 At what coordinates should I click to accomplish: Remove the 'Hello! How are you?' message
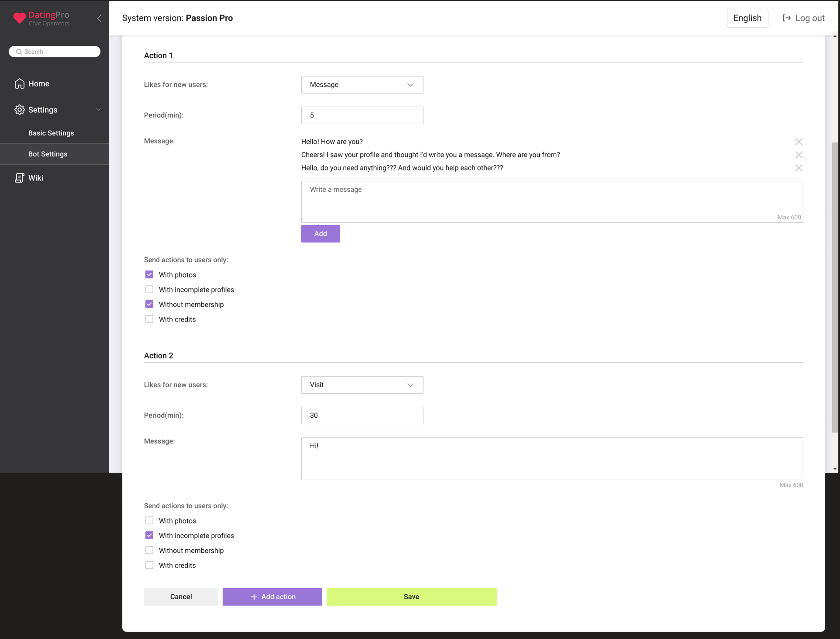(x=799, y=142)
